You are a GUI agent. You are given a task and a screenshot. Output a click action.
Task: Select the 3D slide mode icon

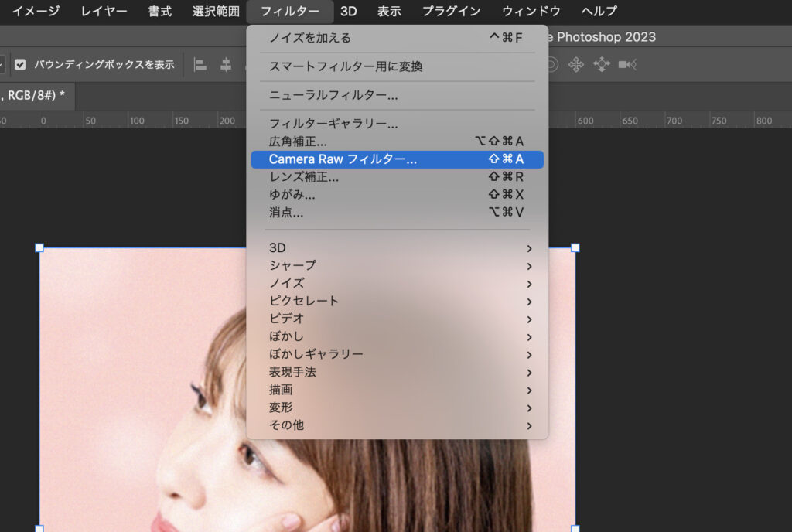[x=602, y=65]
